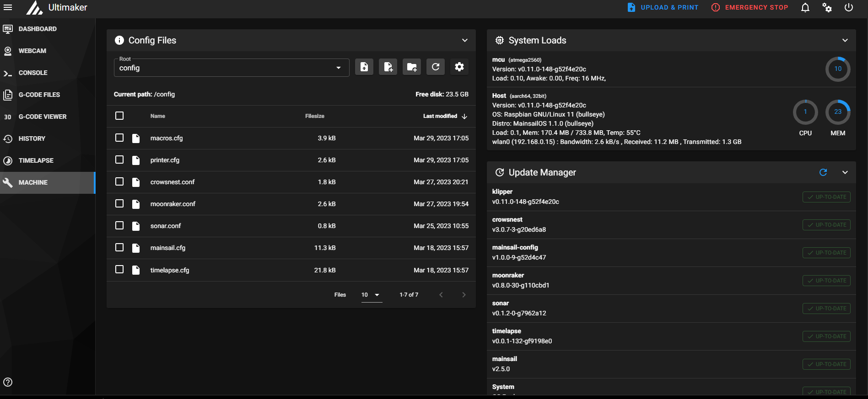Click the Config Files info icon
This screenshot has height=399, width=868.
pos(119,40)
